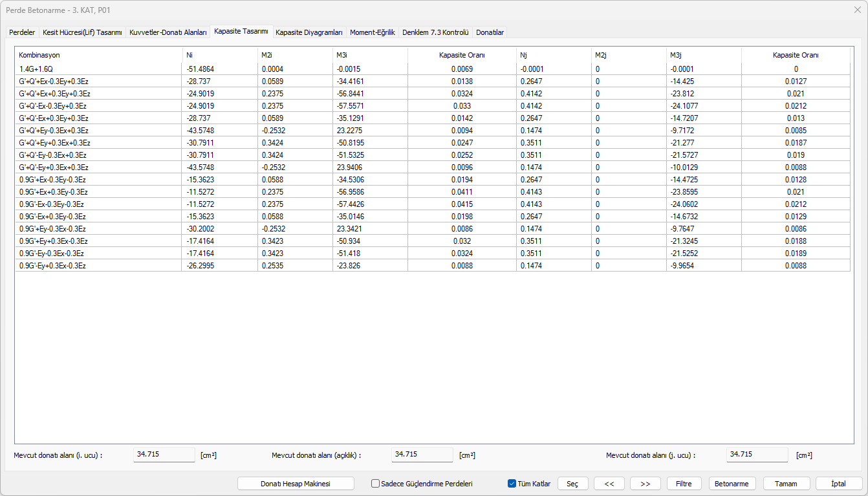Go to the Donatılar tab
Image resolution: width=868 pixels, height=496 pixels.
point(490,32)
